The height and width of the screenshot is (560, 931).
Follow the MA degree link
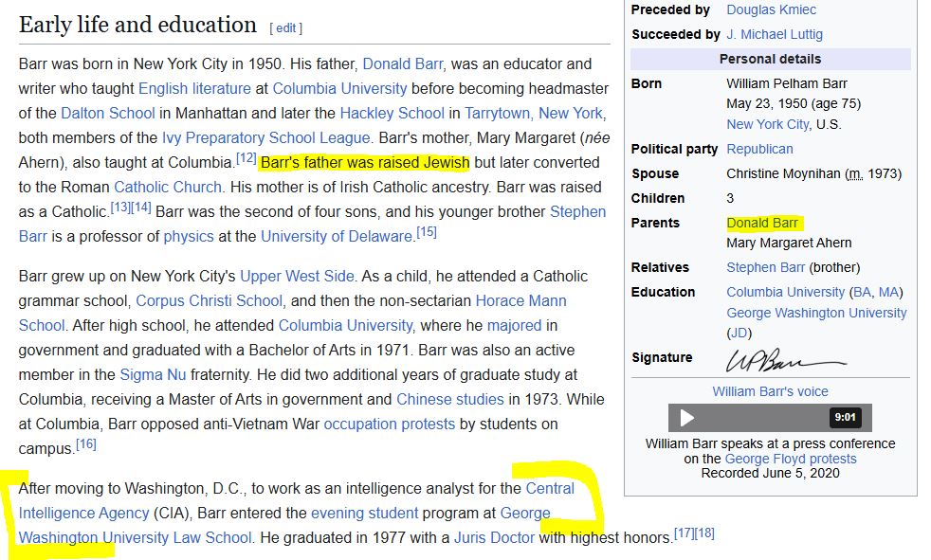click(x=889, y=293)
